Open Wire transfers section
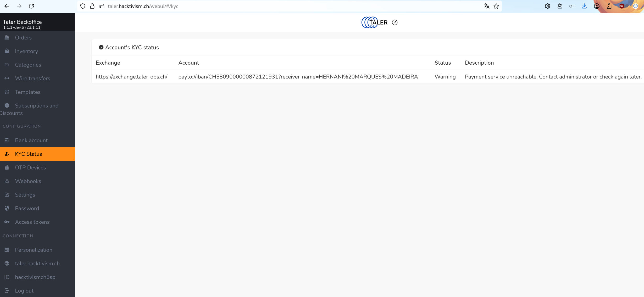The height and width of the screenshot is (297, 644). pos(37,78)
